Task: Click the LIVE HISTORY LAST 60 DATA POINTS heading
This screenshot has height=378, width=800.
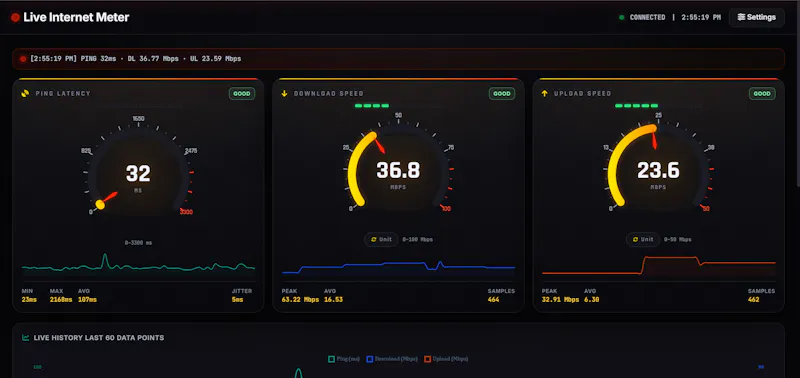Action: (x=99, y=338)
